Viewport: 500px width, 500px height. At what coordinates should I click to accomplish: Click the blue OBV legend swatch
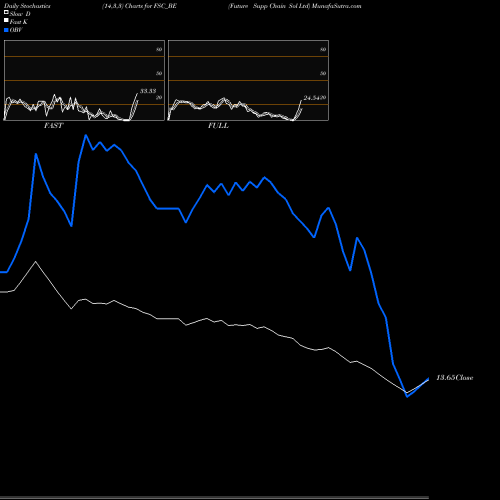[6, 30]
